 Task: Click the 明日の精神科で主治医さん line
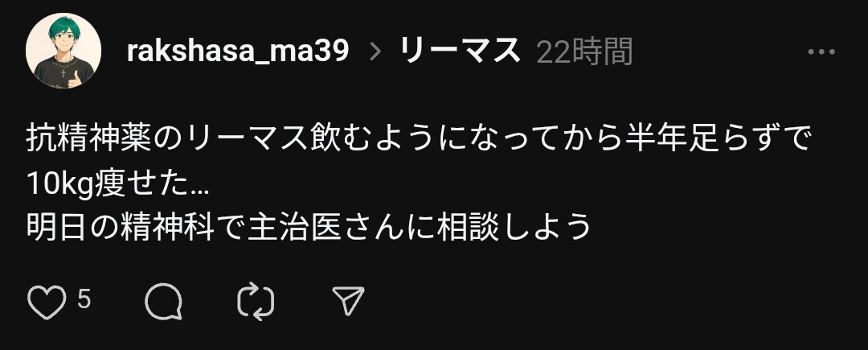tap(309, 227)
